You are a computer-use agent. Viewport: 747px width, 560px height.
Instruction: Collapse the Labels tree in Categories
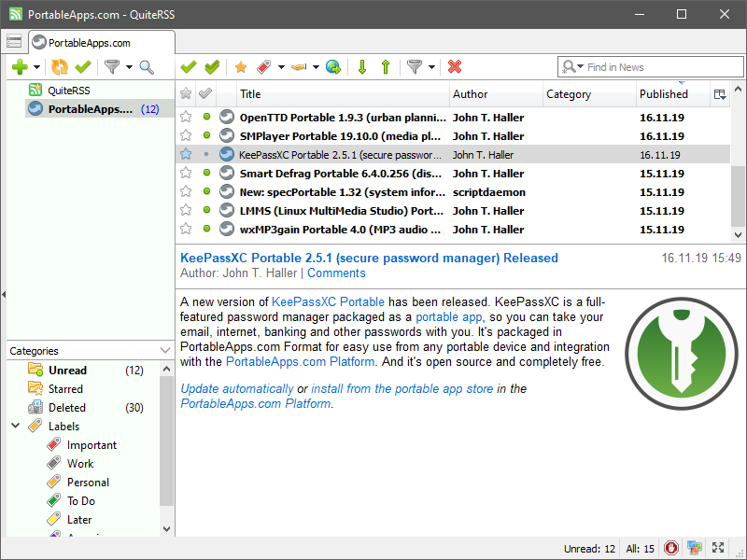[x=15, y=427]
